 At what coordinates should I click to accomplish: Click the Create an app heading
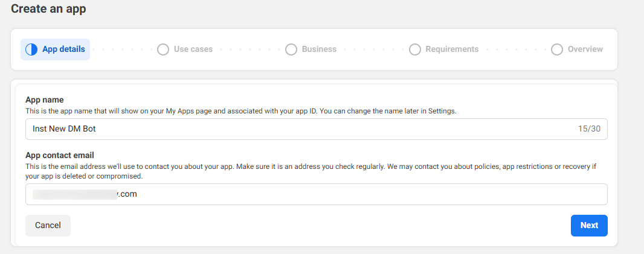pos(48,9)
